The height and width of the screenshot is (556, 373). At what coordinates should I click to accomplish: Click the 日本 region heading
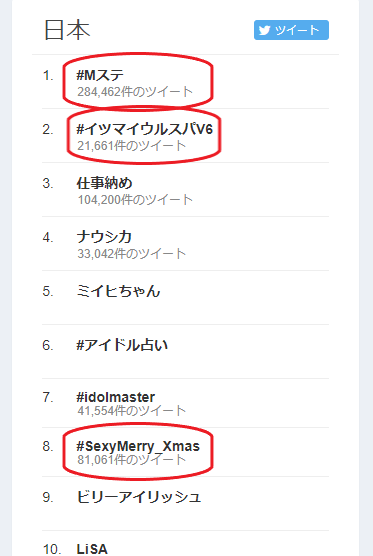pyautogui.click(x=67, y=30)
